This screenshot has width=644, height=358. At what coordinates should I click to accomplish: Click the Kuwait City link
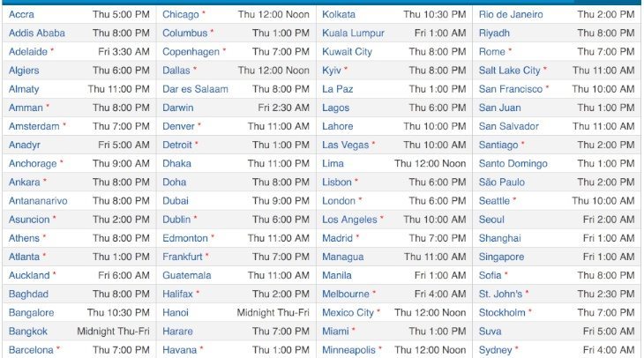coord(347,52)
